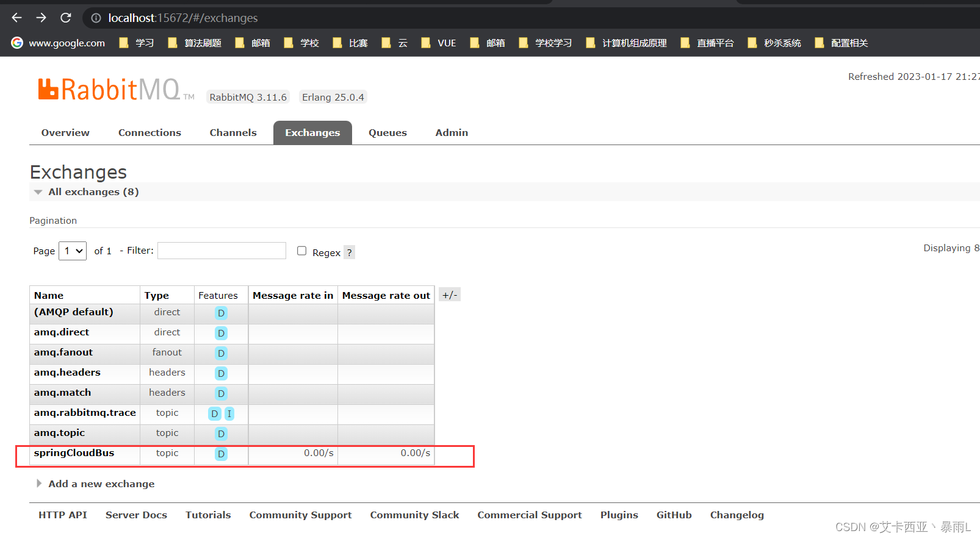Open the Plugins footer link
The image size is (980, 539).
click(619, 515)
